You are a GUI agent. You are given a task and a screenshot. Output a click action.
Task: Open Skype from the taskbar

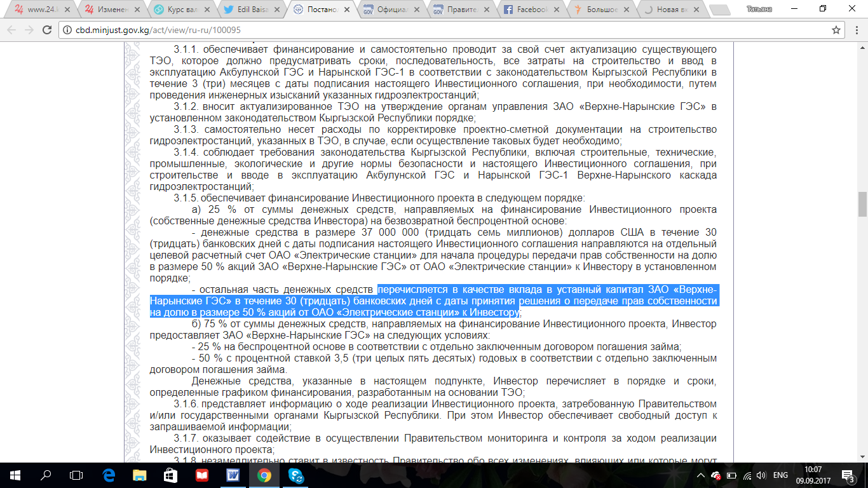point(295,475)
